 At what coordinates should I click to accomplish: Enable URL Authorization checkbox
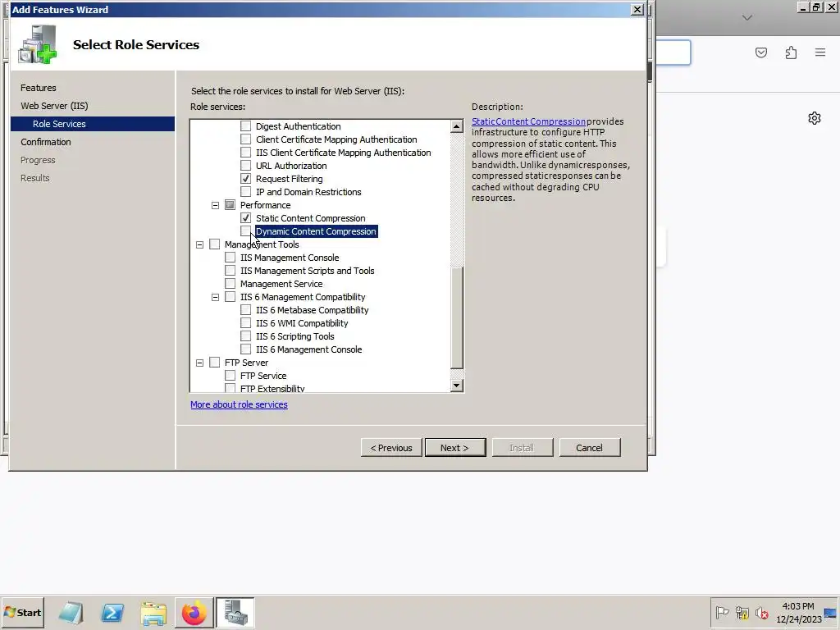245,166
